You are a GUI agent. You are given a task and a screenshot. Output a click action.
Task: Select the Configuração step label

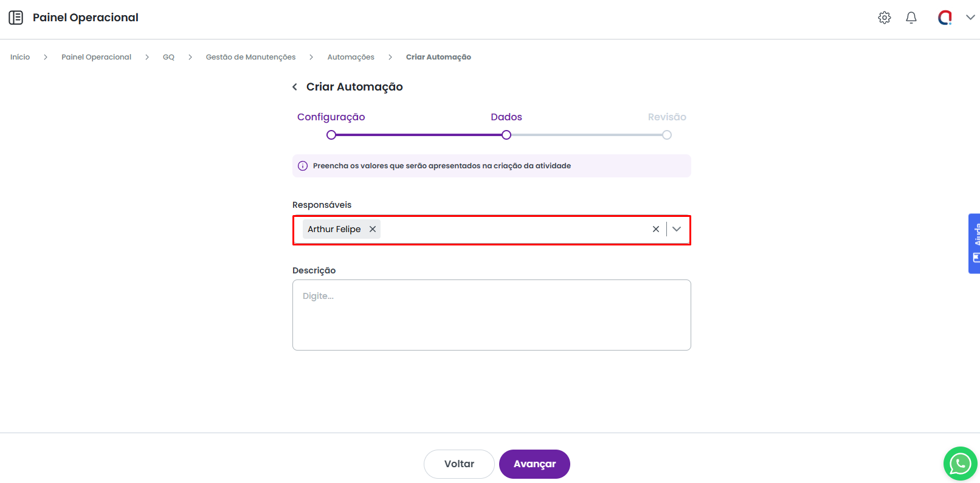[x=331, y=117]
